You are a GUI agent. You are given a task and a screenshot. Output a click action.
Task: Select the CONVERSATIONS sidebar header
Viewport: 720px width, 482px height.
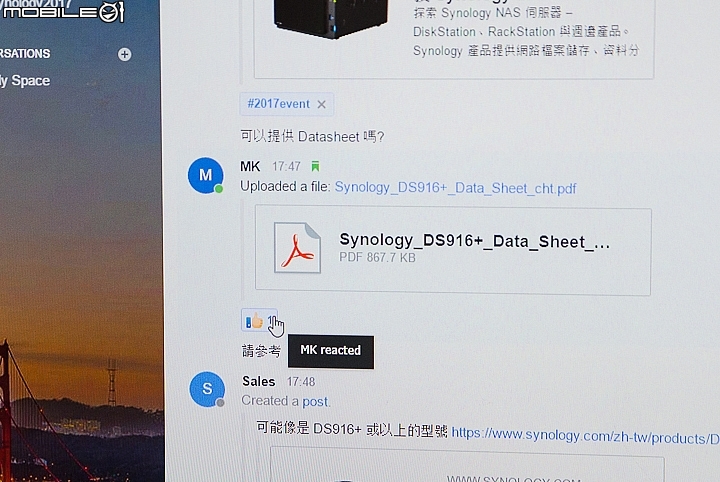[25, 54]
